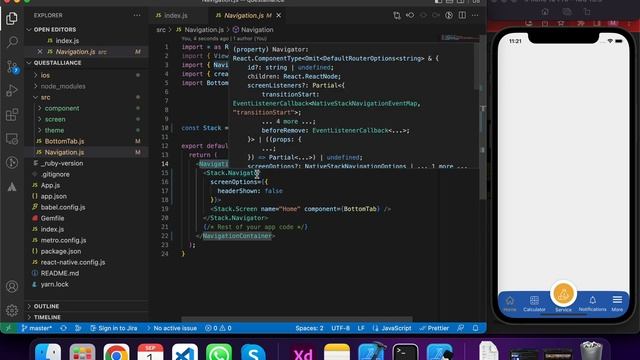
Task: Open Terminal from the dock
Action: click(405, 352)
